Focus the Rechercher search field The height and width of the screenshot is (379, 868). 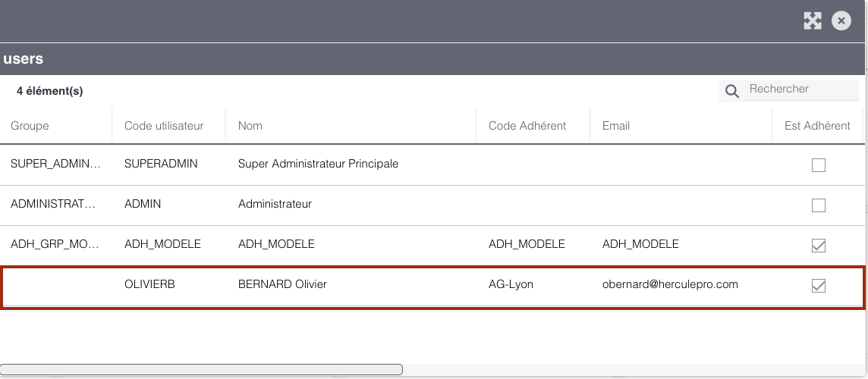pos(801,89)
